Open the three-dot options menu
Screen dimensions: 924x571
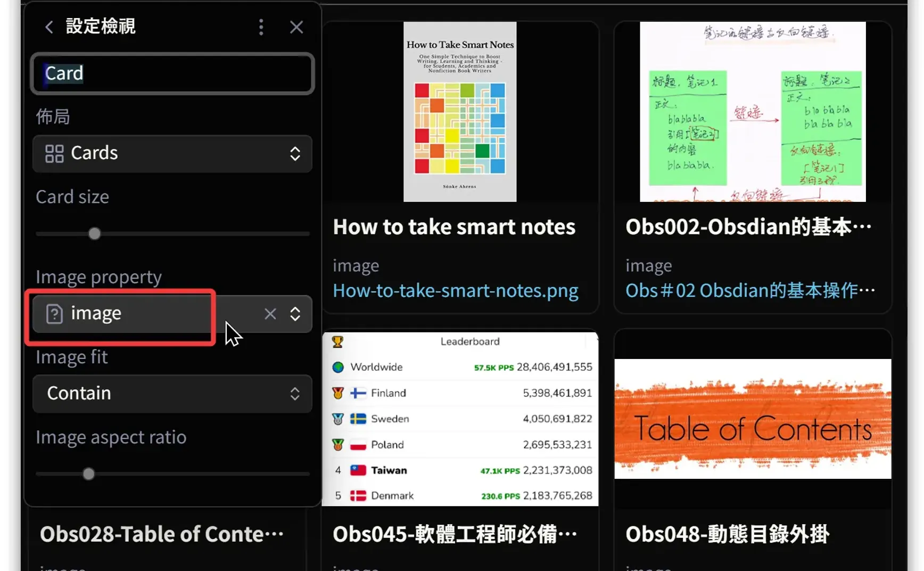(x=261, y=27)
